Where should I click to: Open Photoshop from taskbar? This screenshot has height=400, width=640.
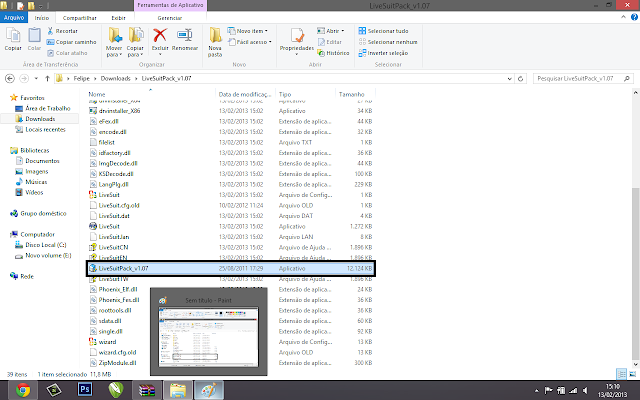click(x=85, y=390)
